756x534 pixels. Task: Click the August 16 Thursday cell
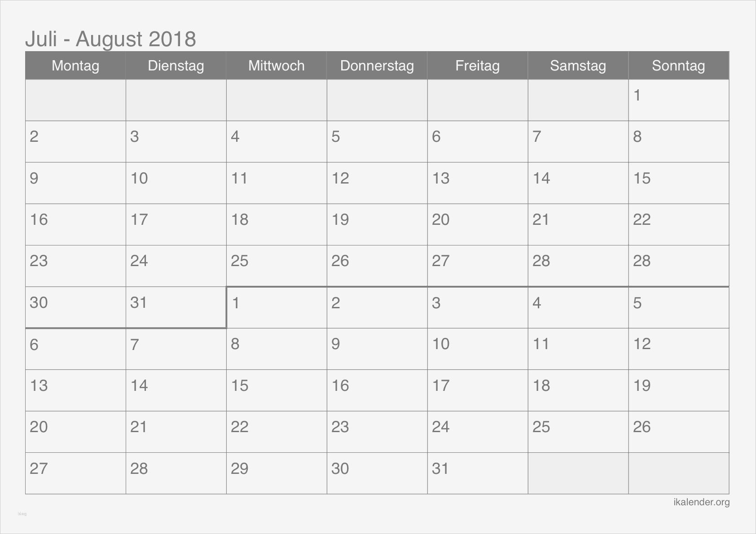(377, 390)
